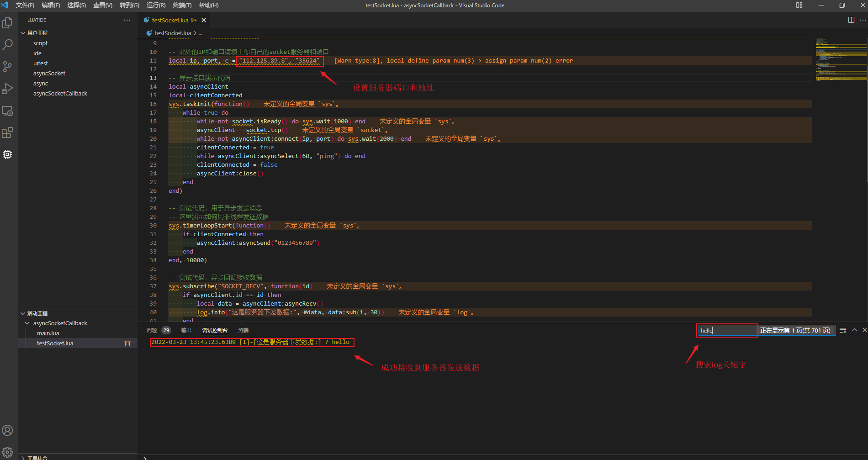Click the 正在显示第 1 页 status text
868x460 pixels.
click(795, 330)
